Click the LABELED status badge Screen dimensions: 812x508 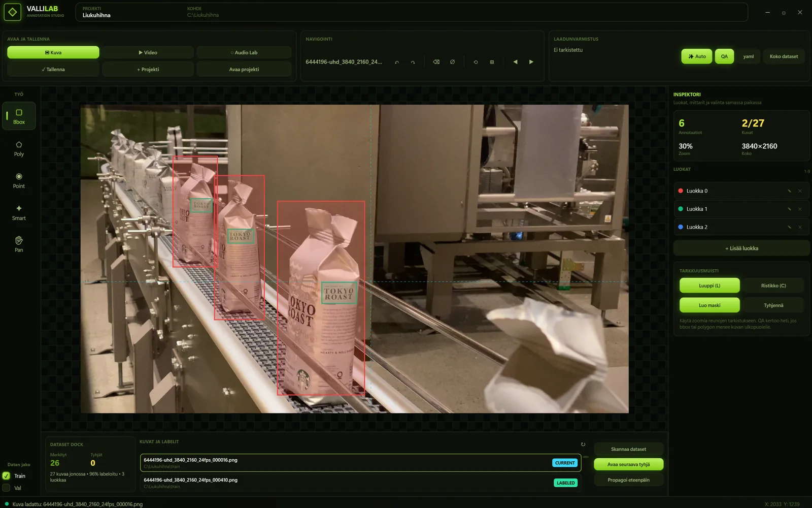(565, 483)
